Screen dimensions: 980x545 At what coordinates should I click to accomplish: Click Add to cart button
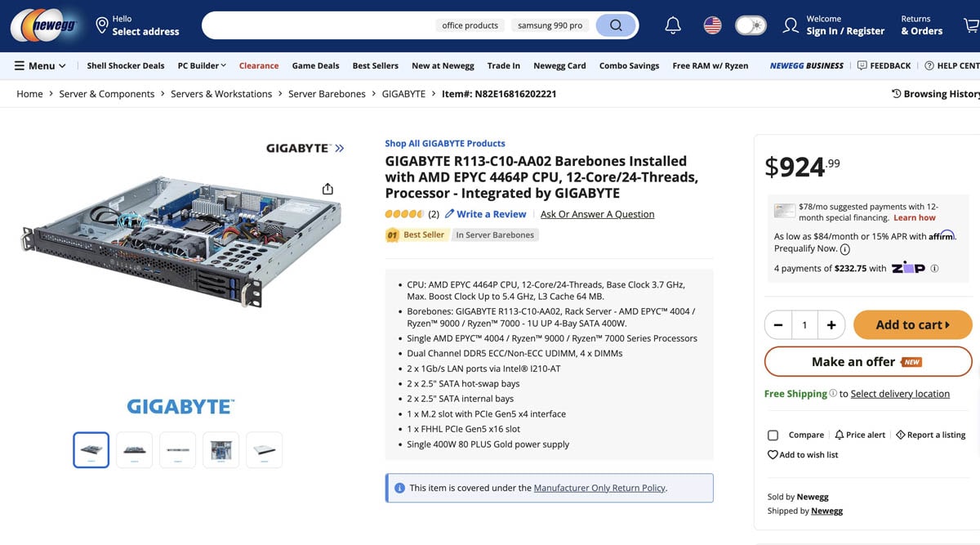[912, 325]
